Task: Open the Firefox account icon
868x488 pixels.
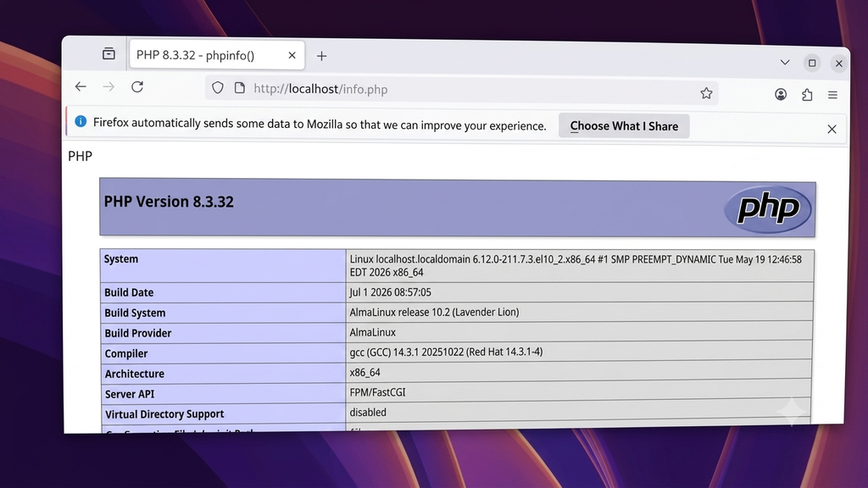Action: tap(781, 95)
